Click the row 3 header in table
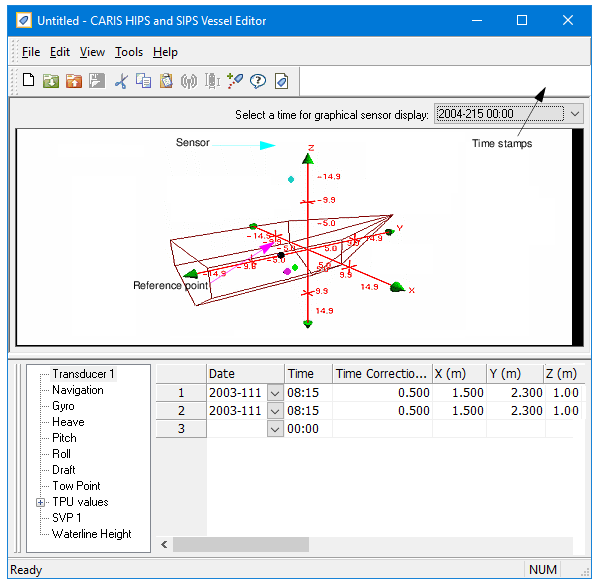 point(181,429)
